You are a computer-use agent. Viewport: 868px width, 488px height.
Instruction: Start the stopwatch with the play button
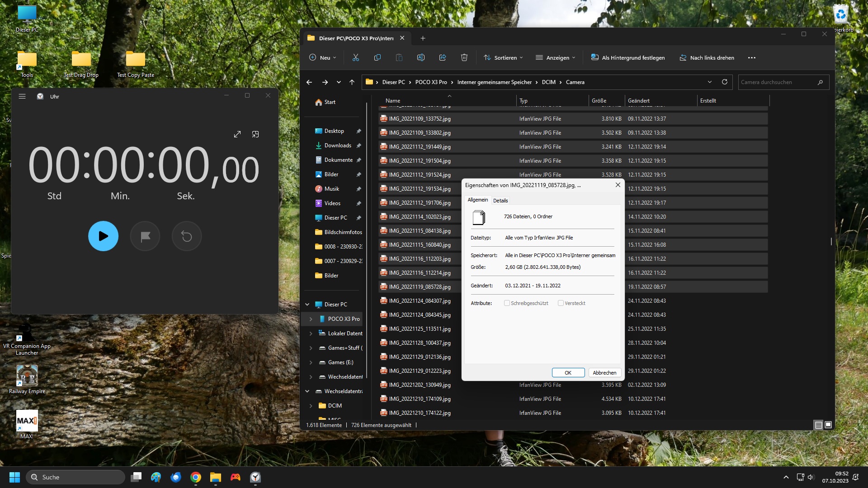(103, 236)
